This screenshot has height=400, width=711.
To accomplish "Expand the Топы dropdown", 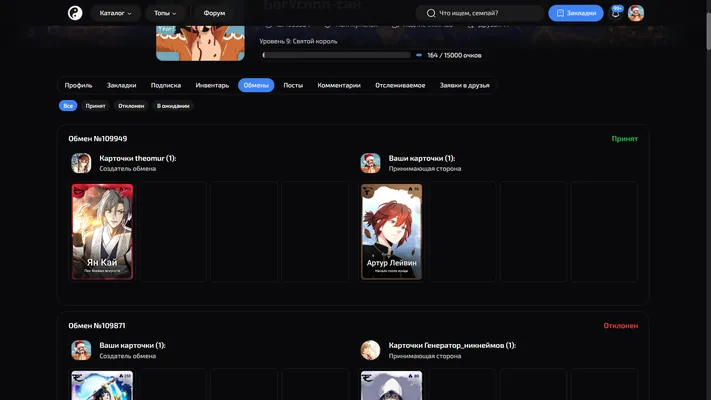I will 165,13.
